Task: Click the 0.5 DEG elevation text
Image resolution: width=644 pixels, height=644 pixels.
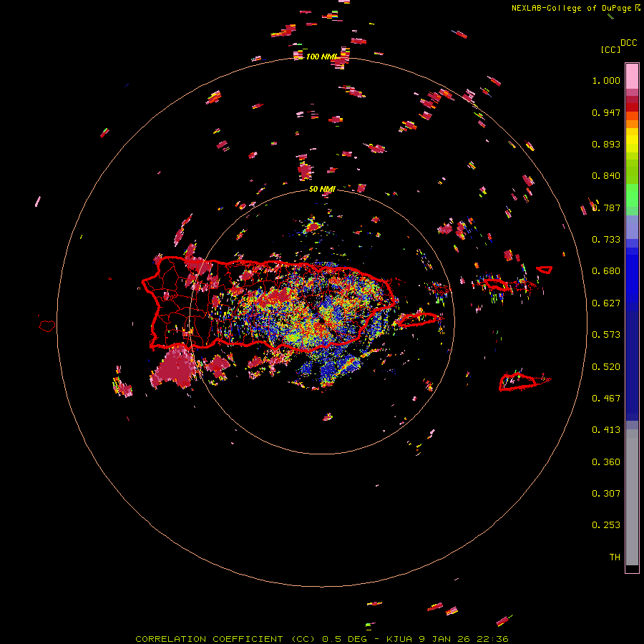Action: point(344,639)
